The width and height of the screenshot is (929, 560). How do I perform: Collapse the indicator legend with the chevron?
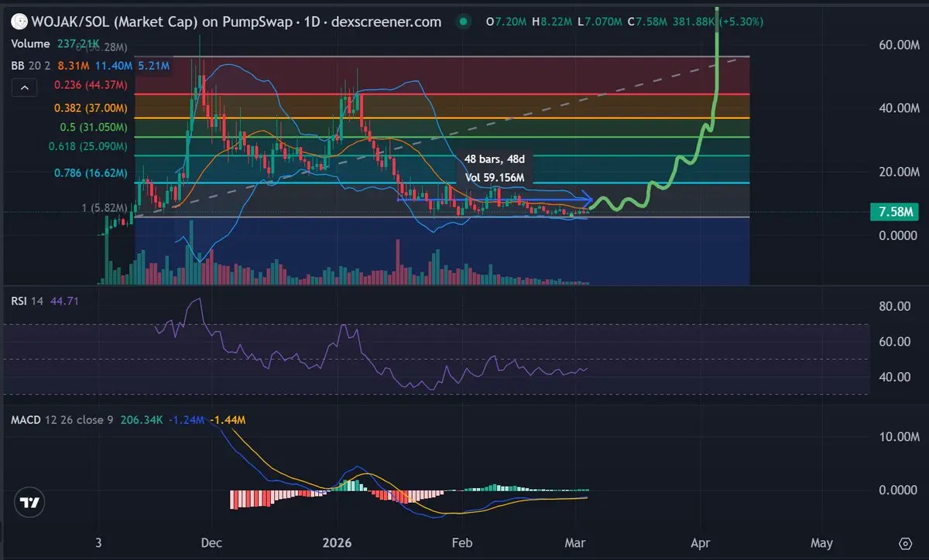[24, 88]
